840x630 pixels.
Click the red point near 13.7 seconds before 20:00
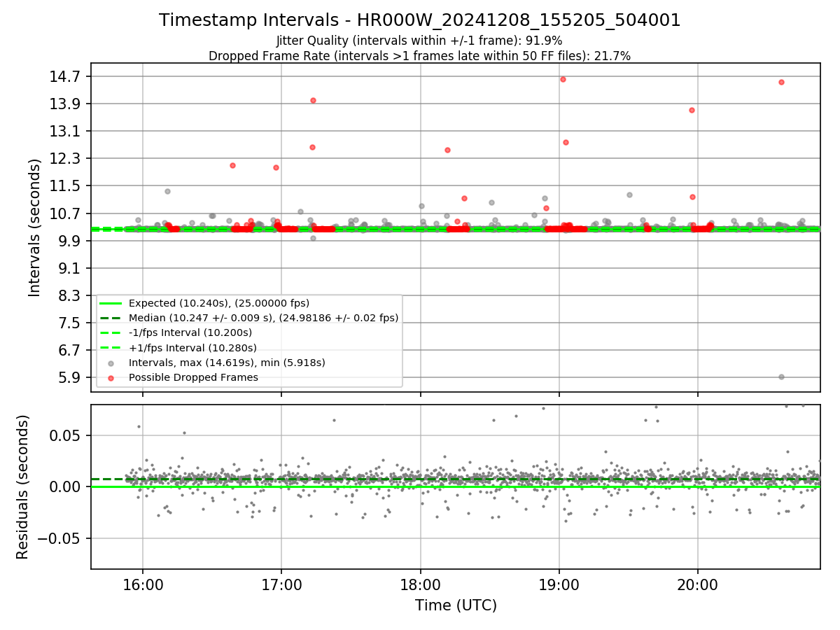(692, 110)
